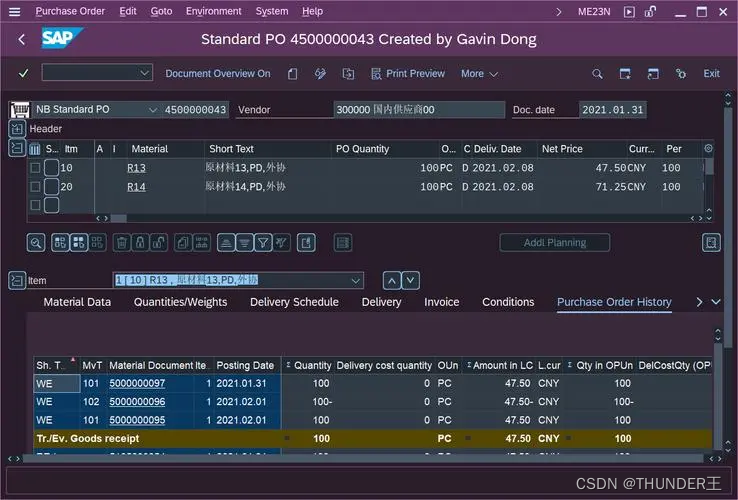Screen dimensions: 738x500
Task: Click the status box of item 10
Action: (x=51, y=168)
